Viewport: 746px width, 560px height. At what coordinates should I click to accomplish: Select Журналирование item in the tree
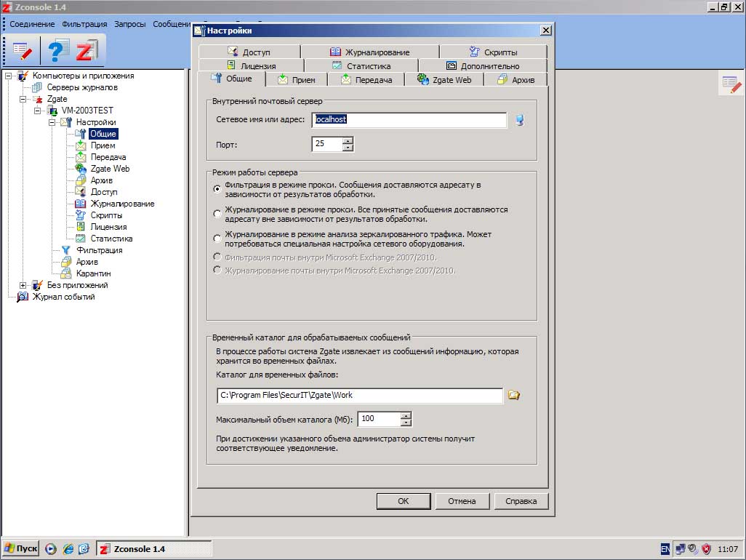[x=122, y=204]
